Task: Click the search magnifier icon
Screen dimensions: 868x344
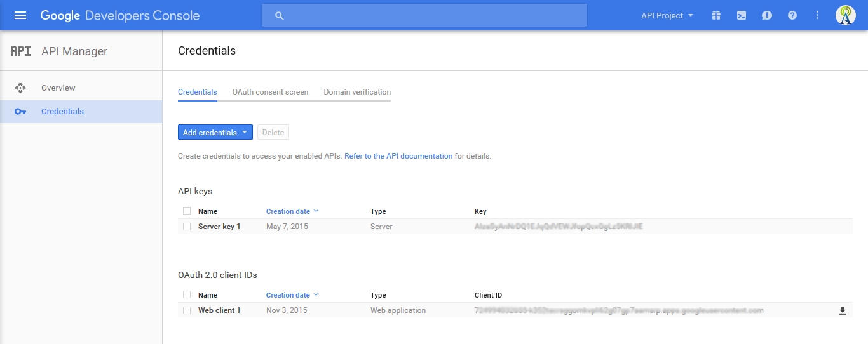Action: [280, 16]
